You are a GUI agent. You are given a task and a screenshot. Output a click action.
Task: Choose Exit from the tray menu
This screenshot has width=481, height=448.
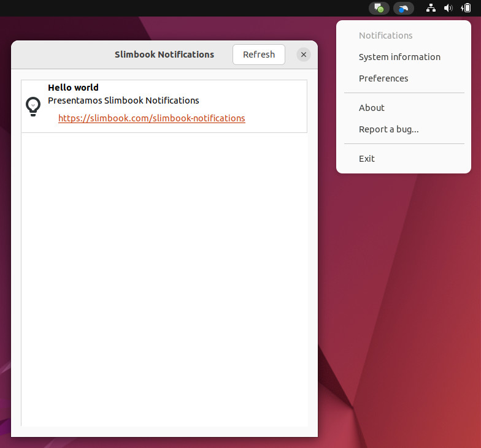[x=366, y=159]
